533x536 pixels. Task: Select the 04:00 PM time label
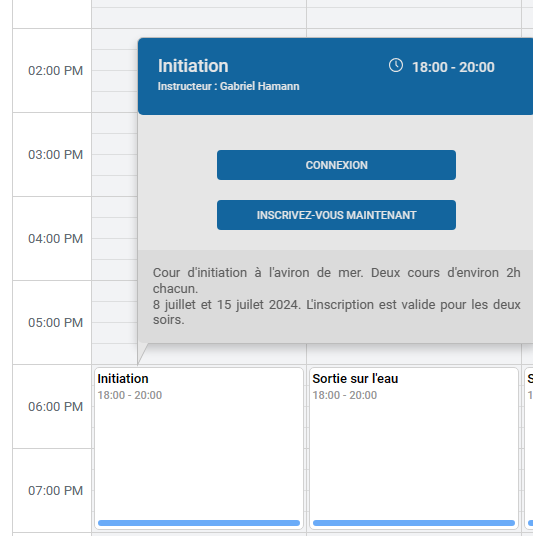click(55, 239)
